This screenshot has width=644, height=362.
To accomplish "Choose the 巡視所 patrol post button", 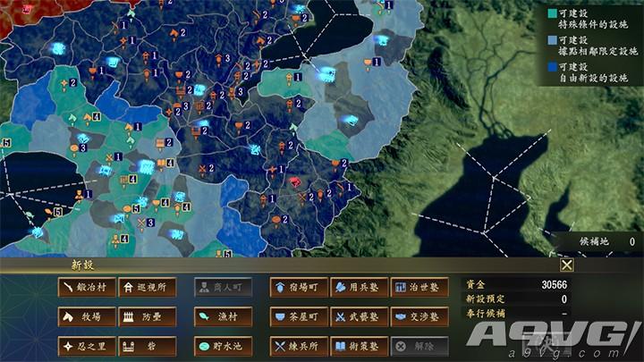I will [x=148, y=287].
